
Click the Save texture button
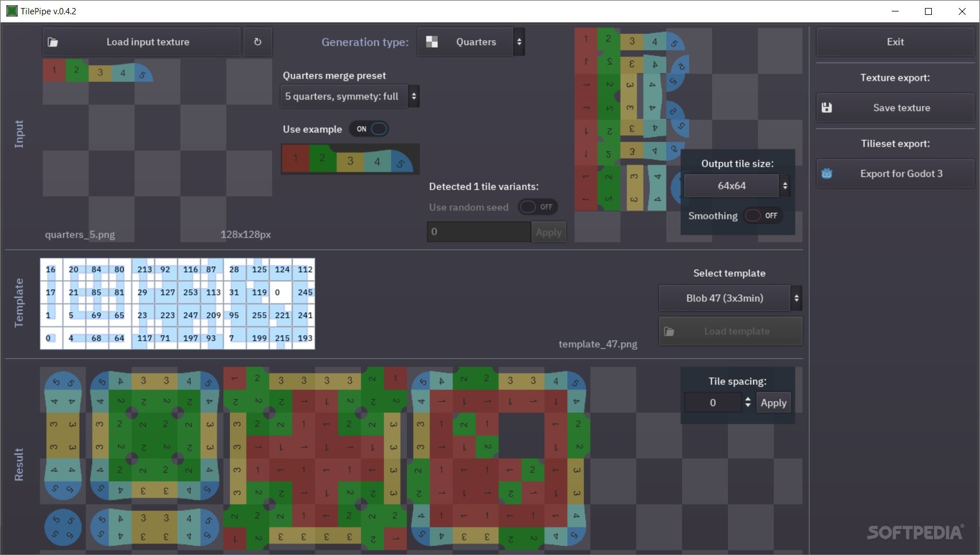point(895,108)
